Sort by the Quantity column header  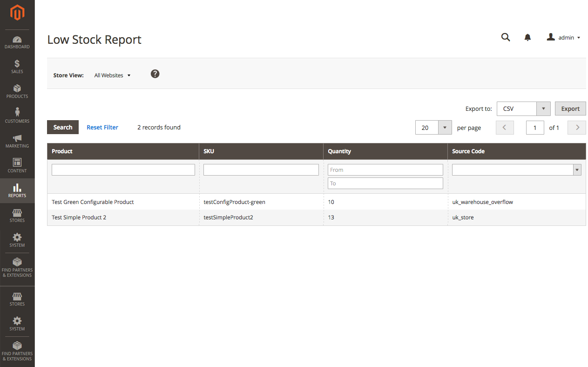[x=385, y=151]
